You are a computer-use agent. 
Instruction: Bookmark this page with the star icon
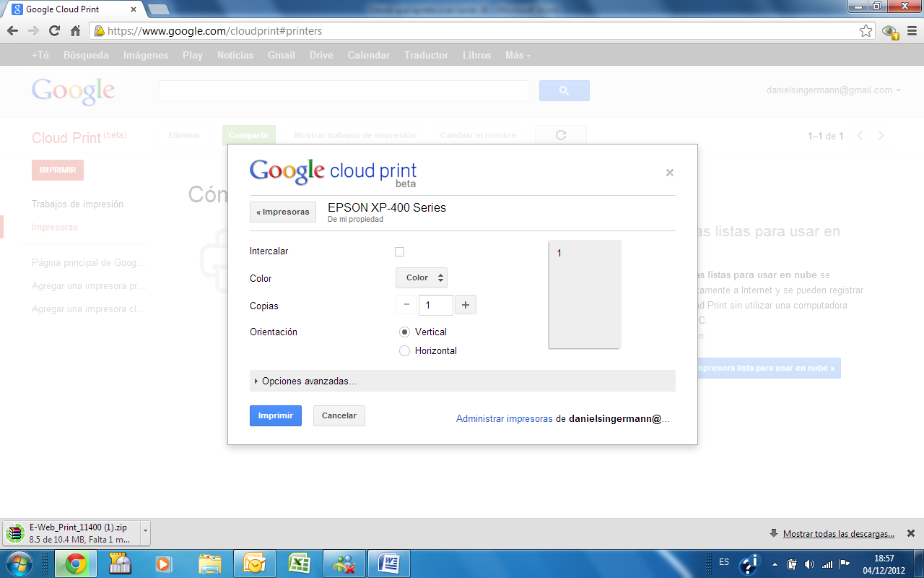coord(866,31)
